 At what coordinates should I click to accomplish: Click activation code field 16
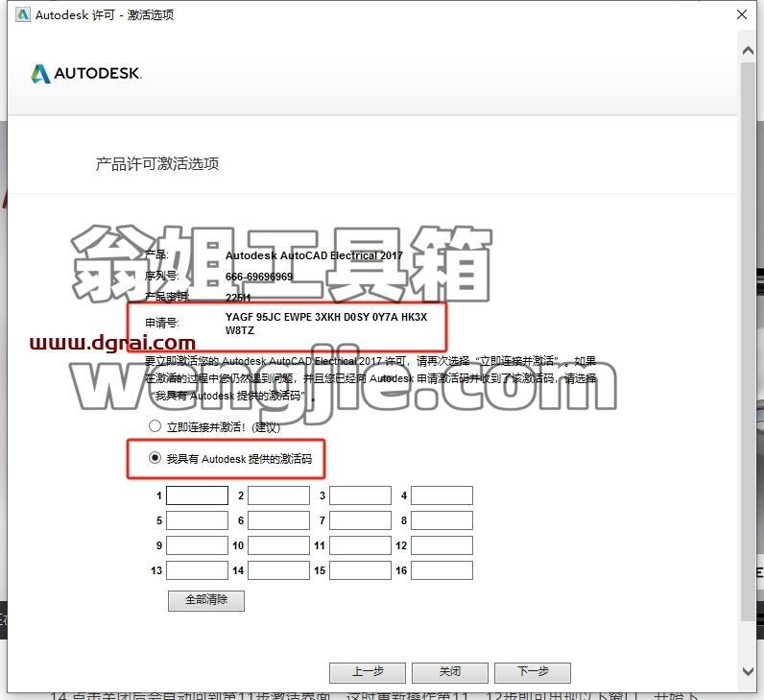(x=442, y=570)
